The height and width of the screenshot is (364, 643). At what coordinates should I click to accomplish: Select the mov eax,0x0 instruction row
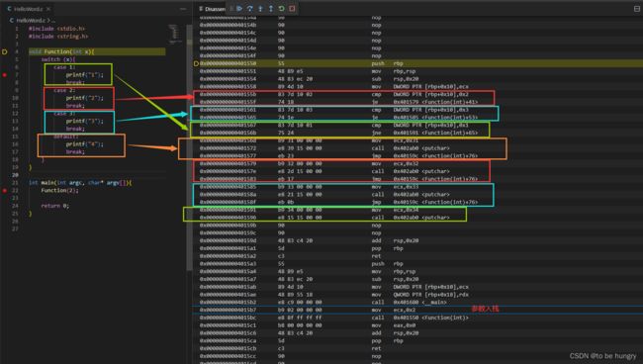[x=417, y=325]
